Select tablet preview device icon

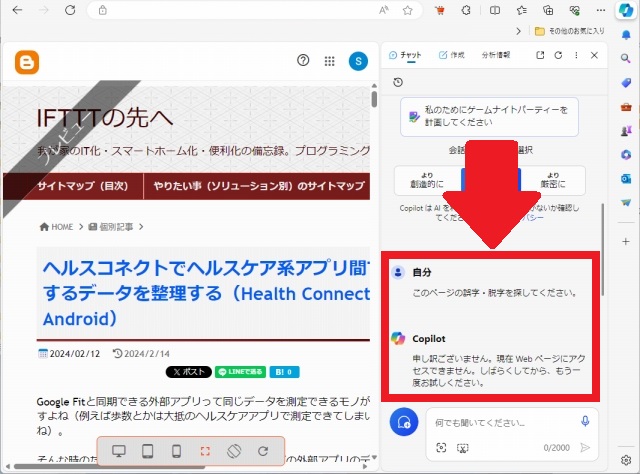point(147,451)
